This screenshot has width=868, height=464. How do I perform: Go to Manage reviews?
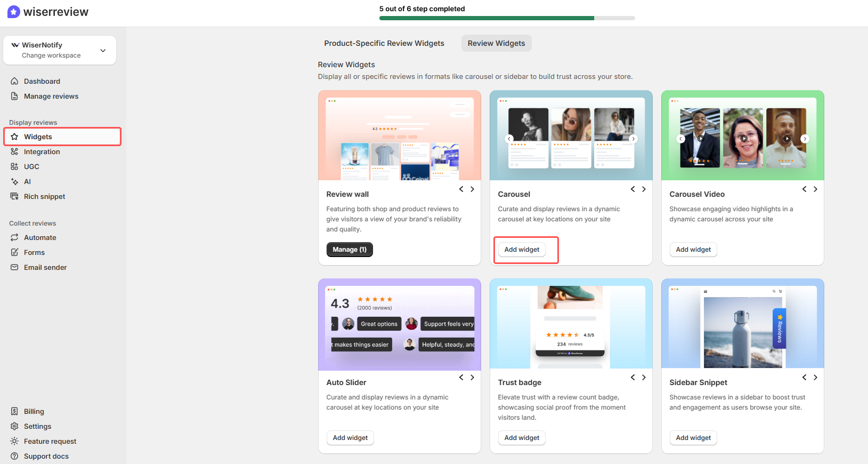[51, 96]
